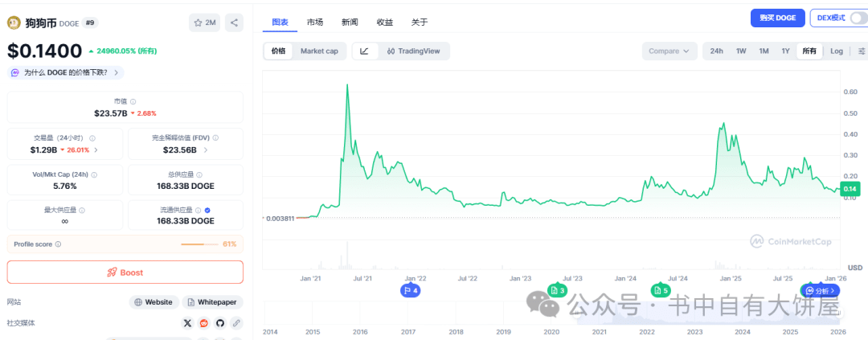Select the line chart view icon
Viewport: 868px width, 340px height.
pos(365,51)
